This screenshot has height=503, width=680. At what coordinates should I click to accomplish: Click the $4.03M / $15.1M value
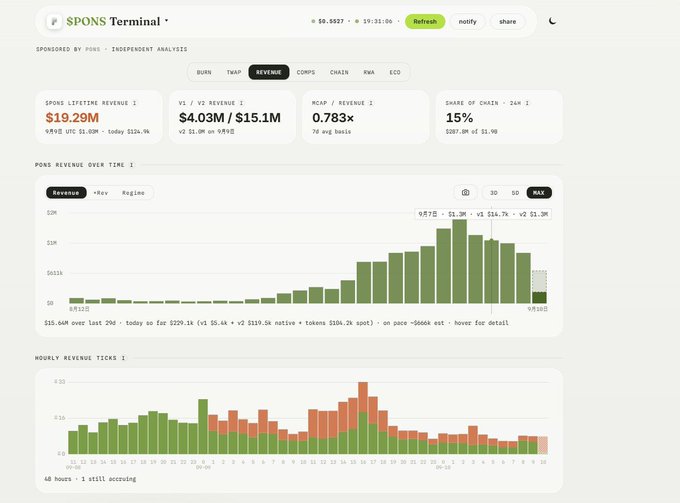229,118
